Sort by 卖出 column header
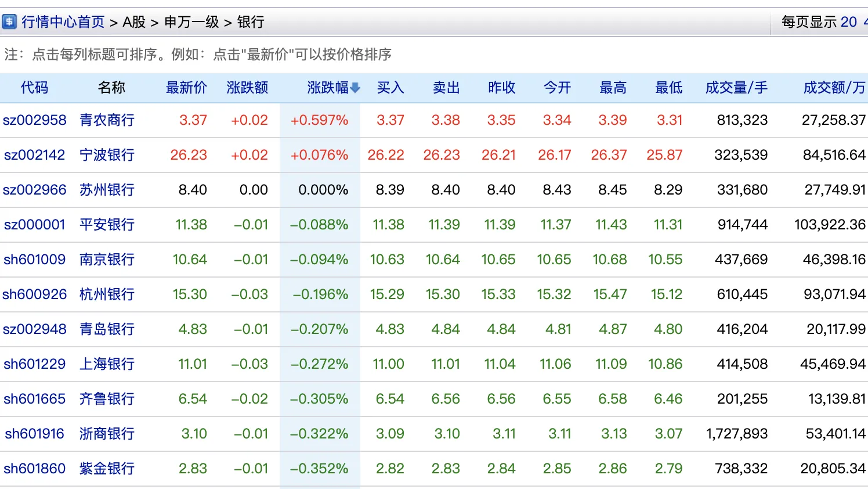This screenshot has width=868, height=489. (446, 88)
